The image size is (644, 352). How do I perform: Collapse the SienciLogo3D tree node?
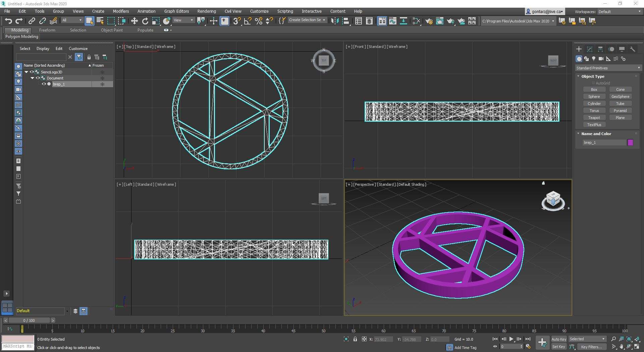pyautogui.click(x=26, y=72)
